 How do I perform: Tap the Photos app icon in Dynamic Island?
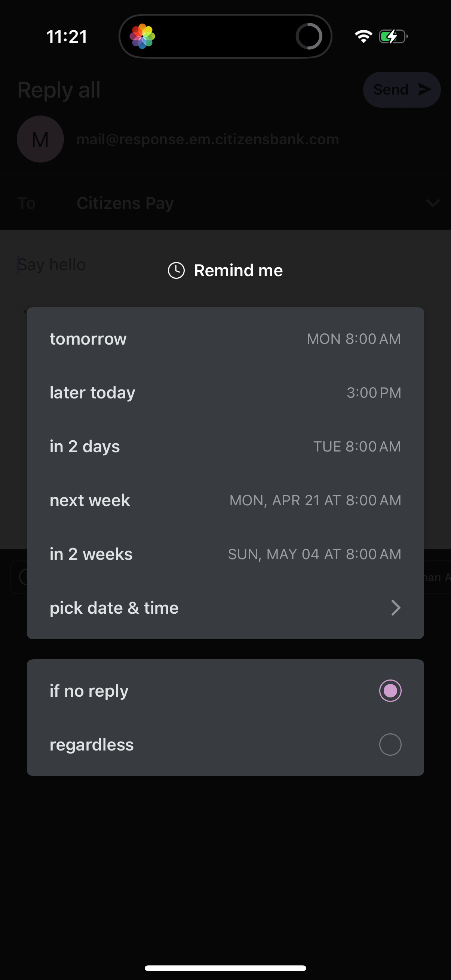142,37
